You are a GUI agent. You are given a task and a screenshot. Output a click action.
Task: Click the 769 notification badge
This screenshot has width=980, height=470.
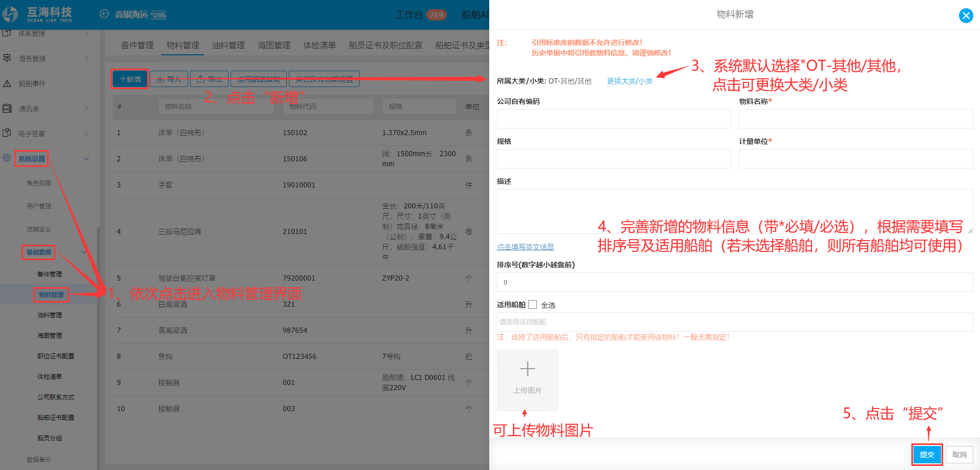coord(436,15)
